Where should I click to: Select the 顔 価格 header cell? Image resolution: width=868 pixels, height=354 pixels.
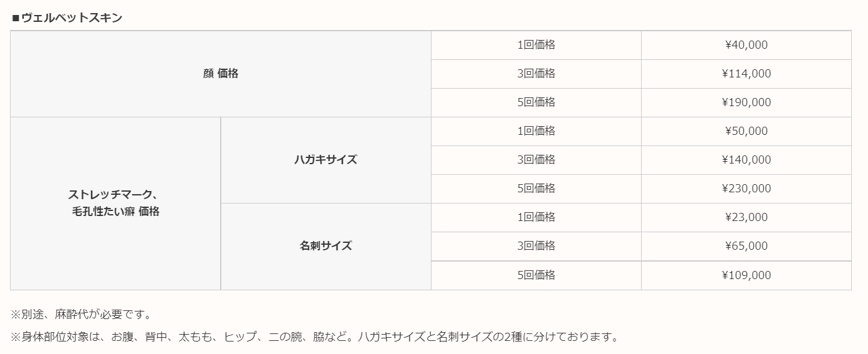221,74
